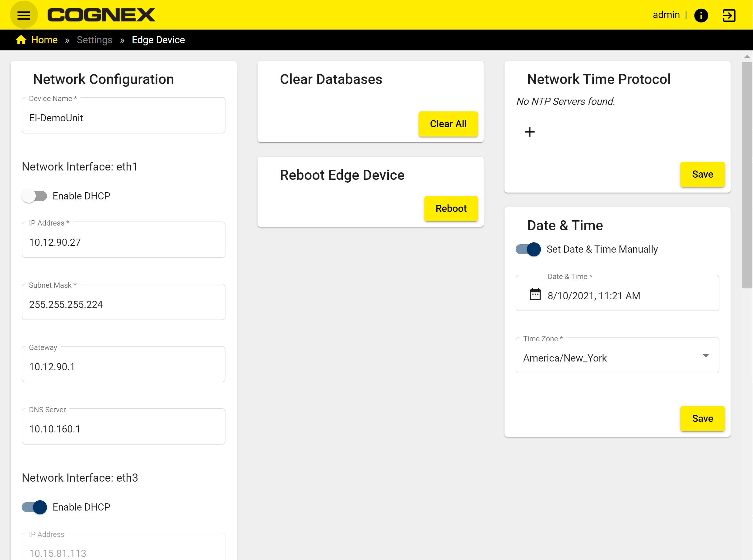The image size is (753, 560).
Task: Click the scrollbar up arrow
Action: [x=746, y=57]
